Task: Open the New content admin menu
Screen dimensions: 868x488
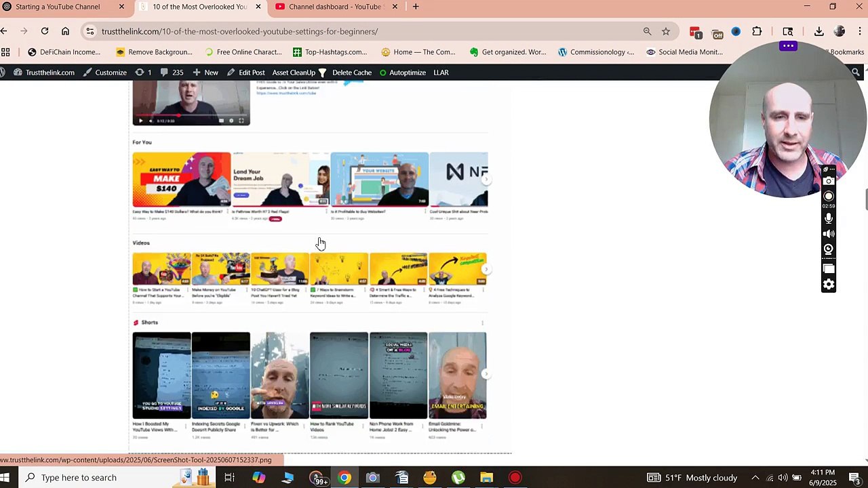Action: click(x=205, y=73)
